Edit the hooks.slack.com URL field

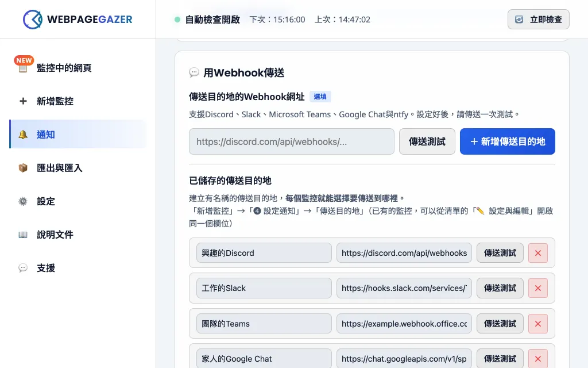(x=404, y=288)
